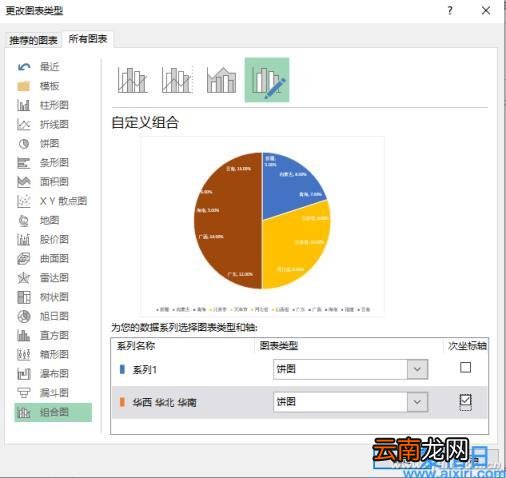Choose the Line chart (折线图) icon
The height and width of the screenshot is (478, 506).
click(24, 125)
